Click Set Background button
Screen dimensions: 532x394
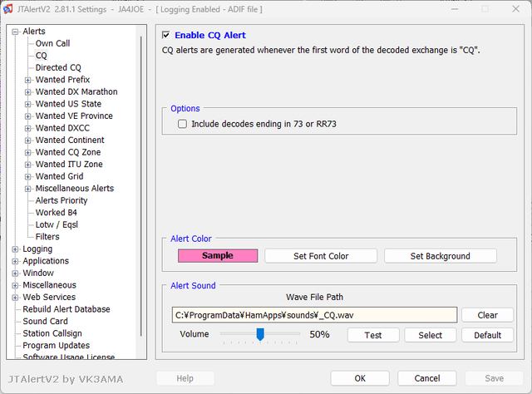441,256
